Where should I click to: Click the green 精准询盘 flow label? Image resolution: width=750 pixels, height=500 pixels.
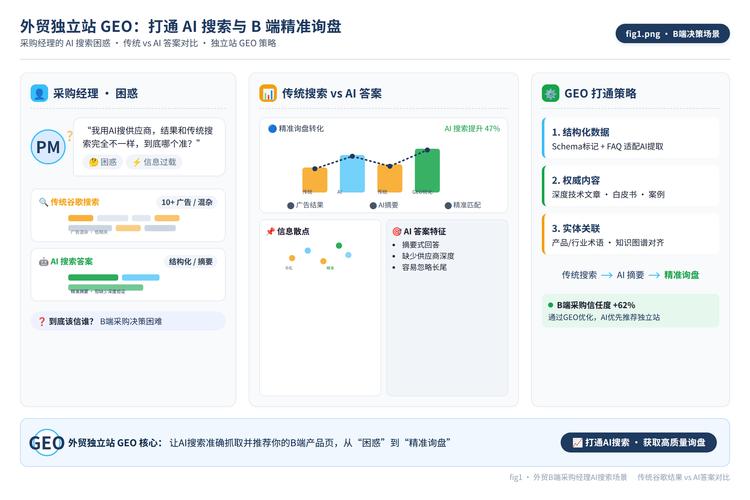(682, 275)
